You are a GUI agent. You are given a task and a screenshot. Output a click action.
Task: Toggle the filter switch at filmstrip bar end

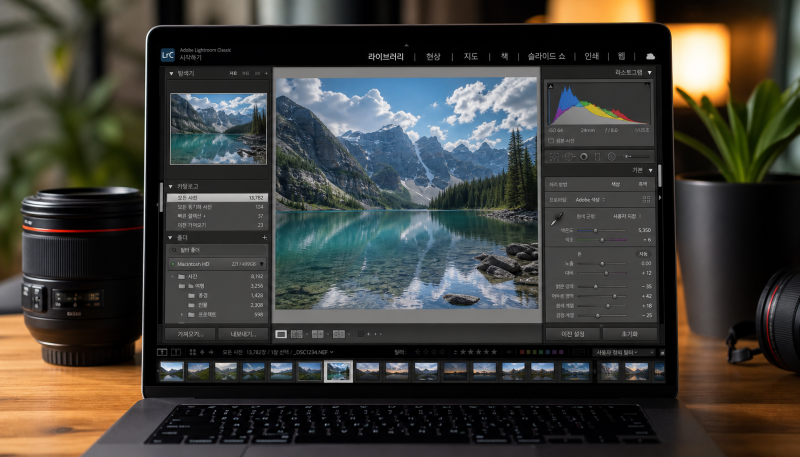click(662, 352)
